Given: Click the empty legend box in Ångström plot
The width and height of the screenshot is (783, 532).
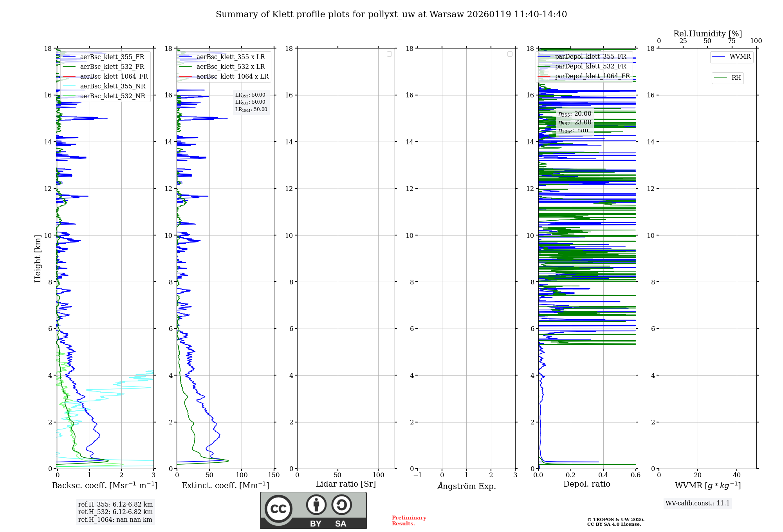Looking at the screenshot, I should [510, 54].
